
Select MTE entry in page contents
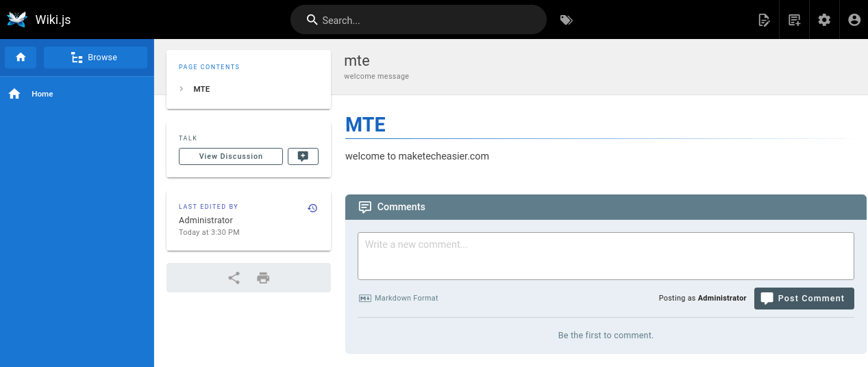point(201,89)
